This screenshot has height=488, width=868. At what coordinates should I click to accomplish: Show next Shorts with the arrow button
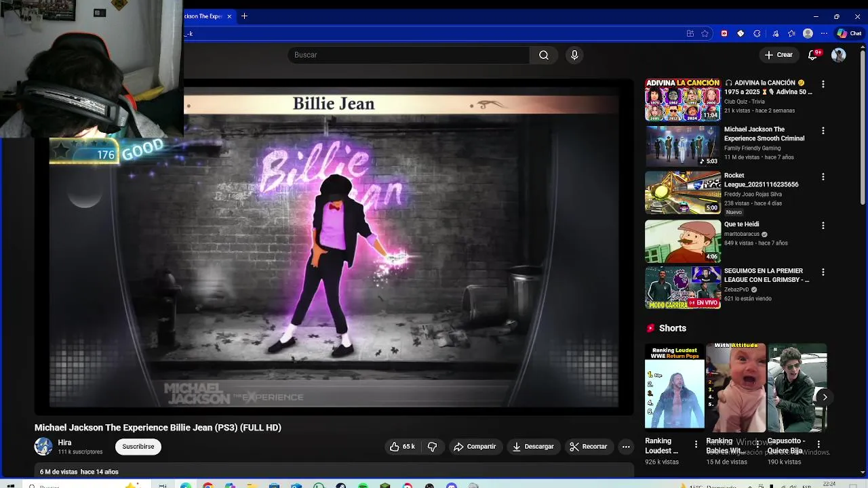[x=825, y=397]
